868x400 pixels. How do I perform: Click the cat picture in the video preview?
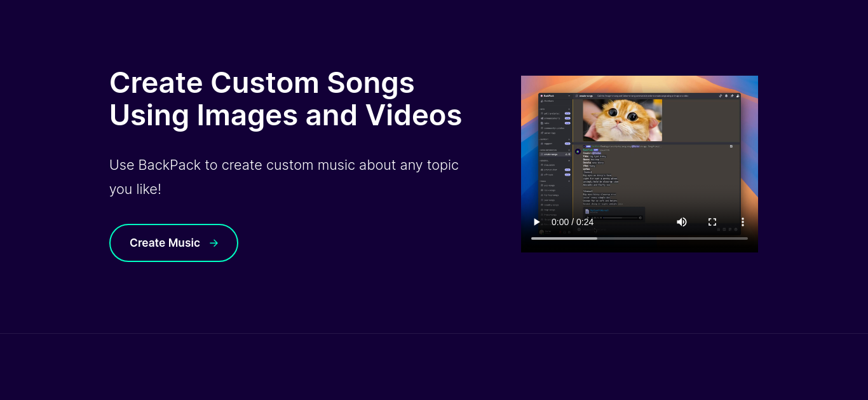pyautogui.click(x=622, y=120)
